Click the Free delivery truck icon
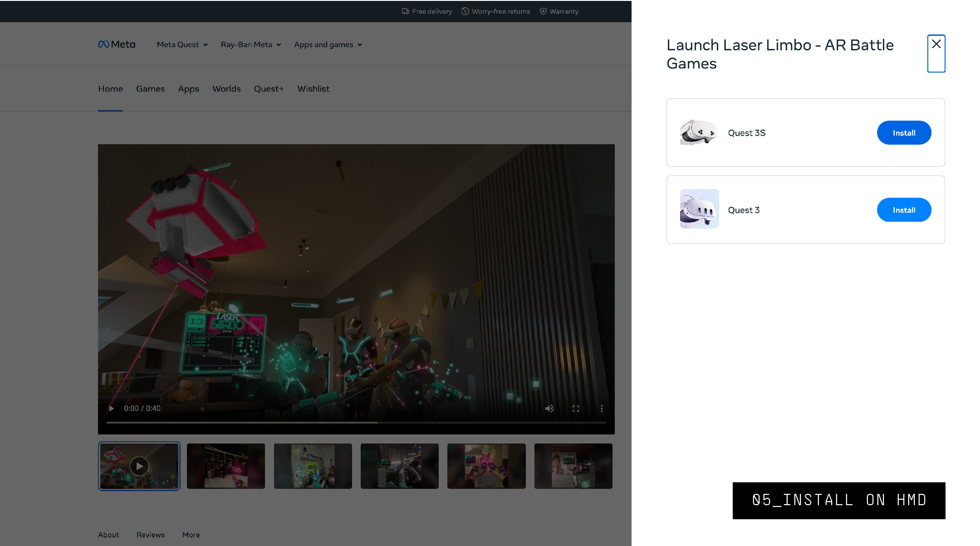 (406, 11)
